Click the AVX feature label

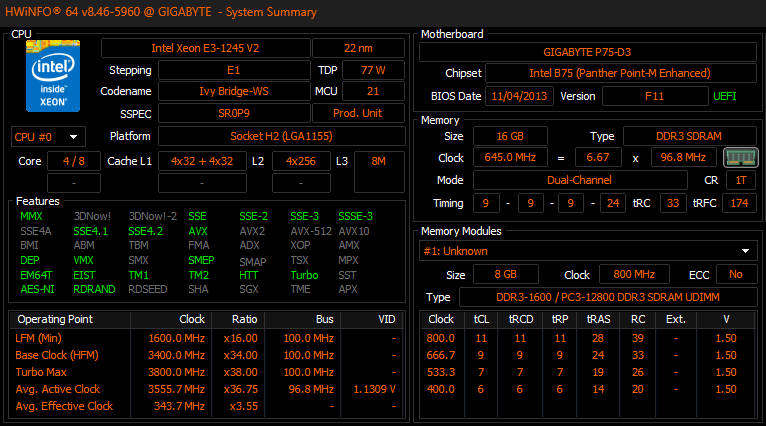point(198,231)
